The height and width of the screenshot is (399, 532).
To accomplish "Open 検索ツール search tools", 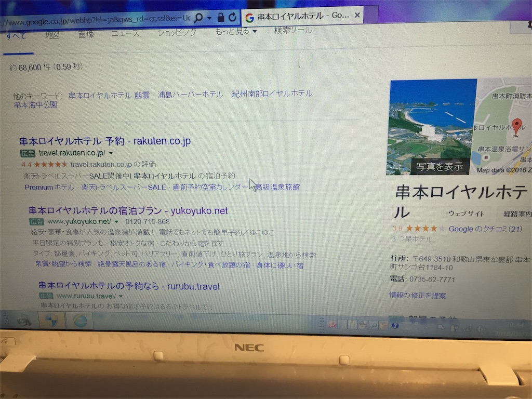I will (x=293, y=30).
